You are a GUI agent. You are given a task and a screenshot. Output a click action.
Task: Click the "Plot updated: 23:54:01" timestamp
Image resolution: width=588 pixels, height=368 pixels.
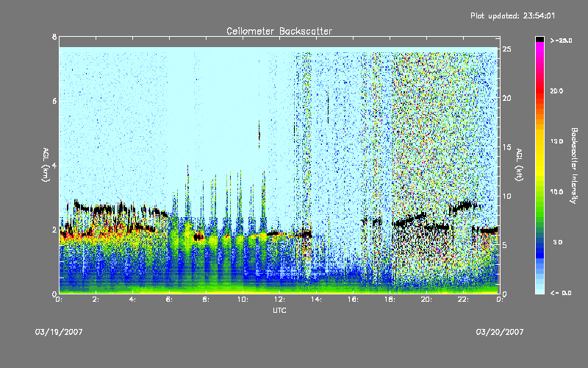(x=512, y=15)
